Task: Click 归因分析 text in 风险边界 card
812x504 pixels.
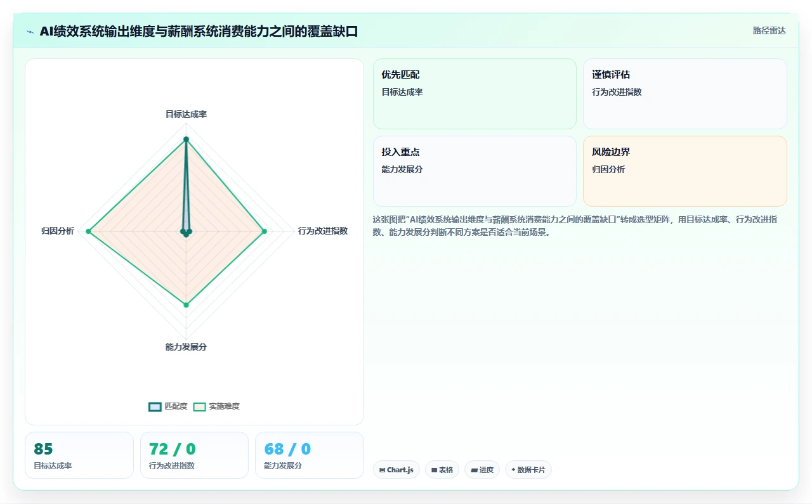Action: pyautogui.click(x=608, y=169)
